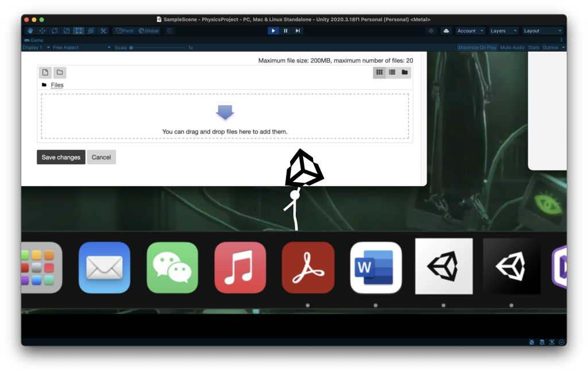Click the Play button
Screen dimensions: 588x374
(x=273, y=31)
